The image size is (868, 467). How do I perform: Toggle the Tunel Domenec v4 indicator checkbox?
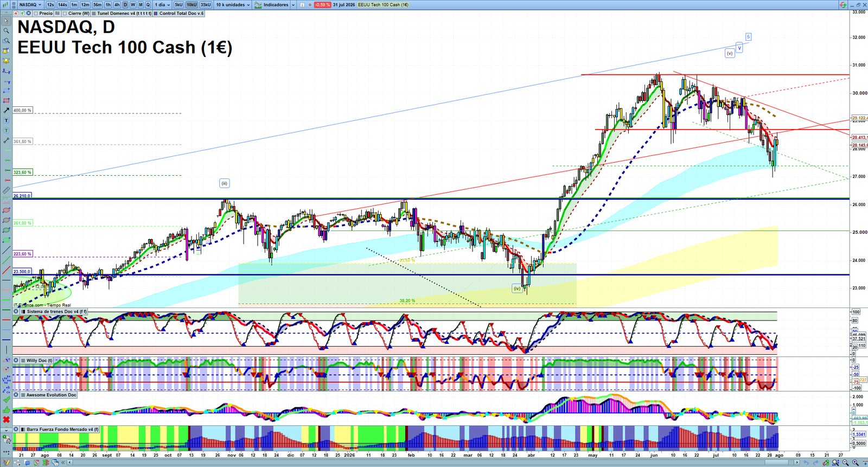[x=94, y=14]
